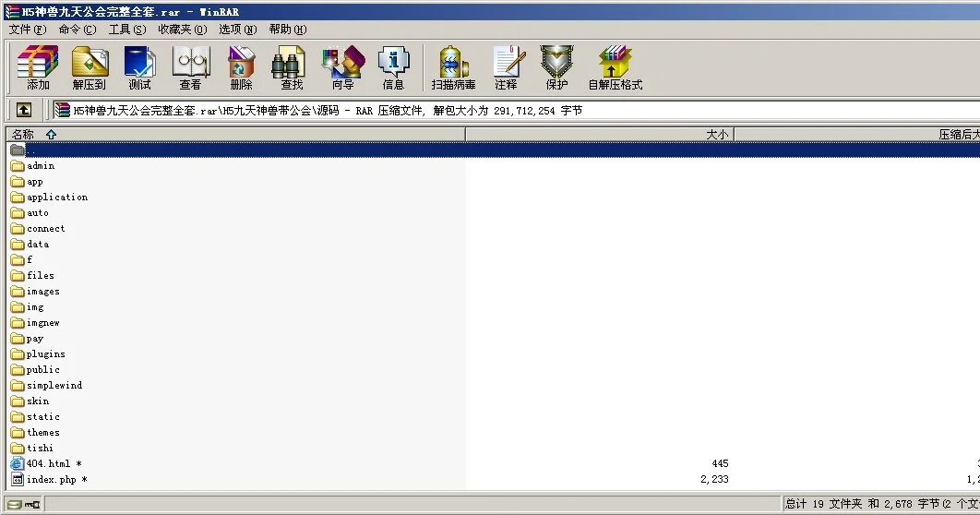Open the Tools (工具) menu
The height and width of the screenshot is (515, 980).
tap(126, 30)
